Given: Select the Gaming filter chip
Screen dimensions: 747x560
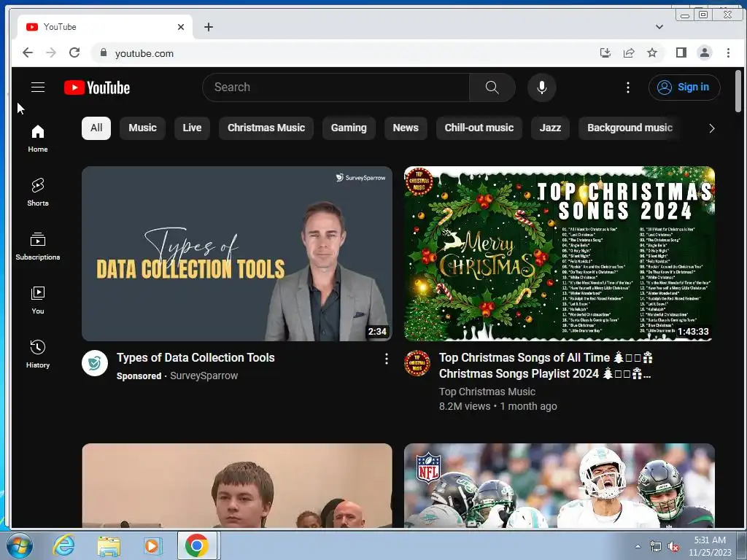Looking at the screenshot, I should coord(349,128).
